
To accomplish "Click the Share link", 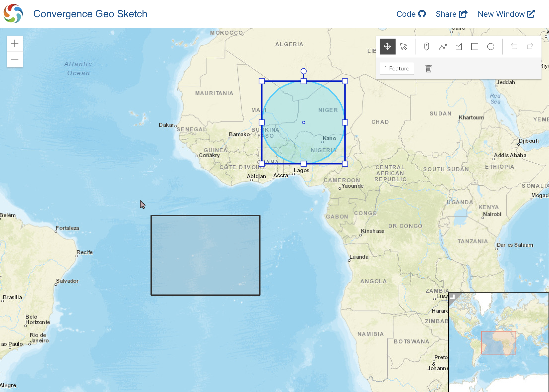I will click(x=451, y=14).
